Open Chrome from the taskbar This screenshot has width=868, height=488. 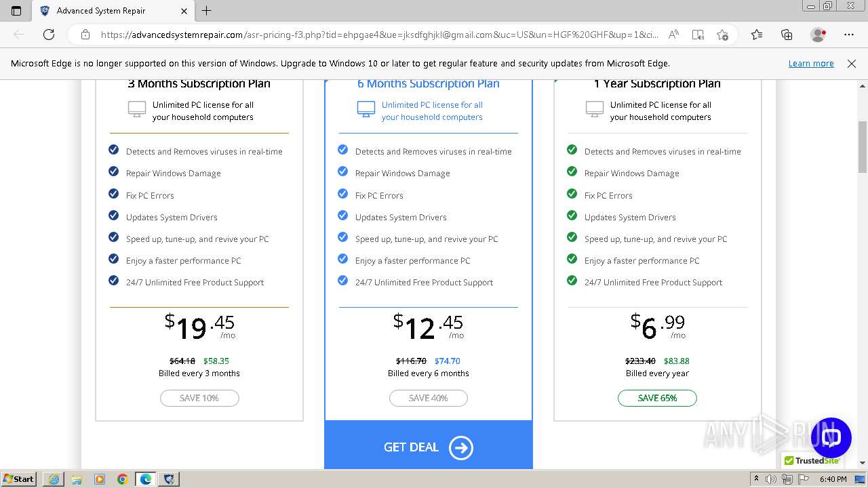tap(122, 479)
